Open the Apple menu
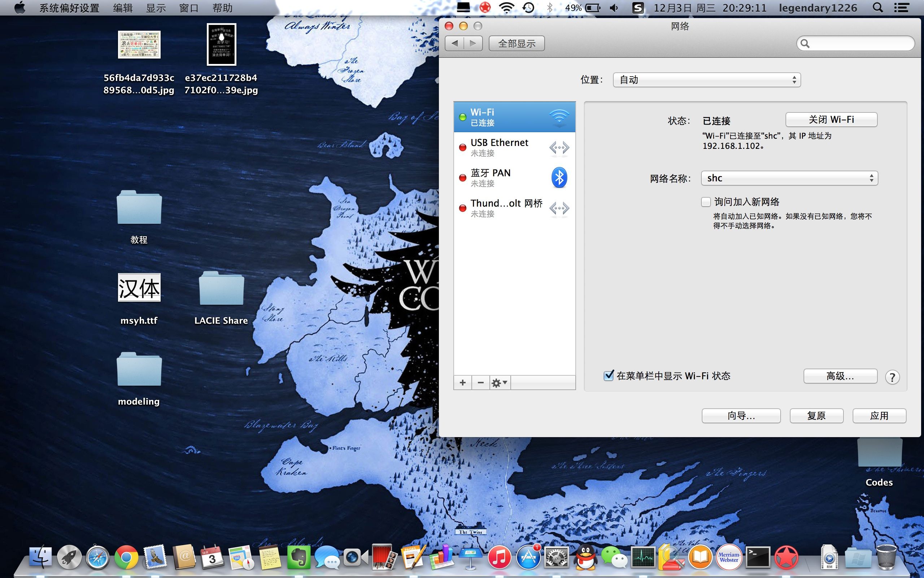924x578 pixels. coord(20,8)
